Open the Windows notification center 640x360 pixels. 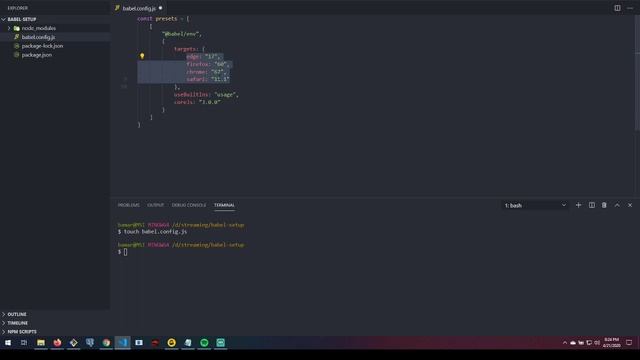629,342
